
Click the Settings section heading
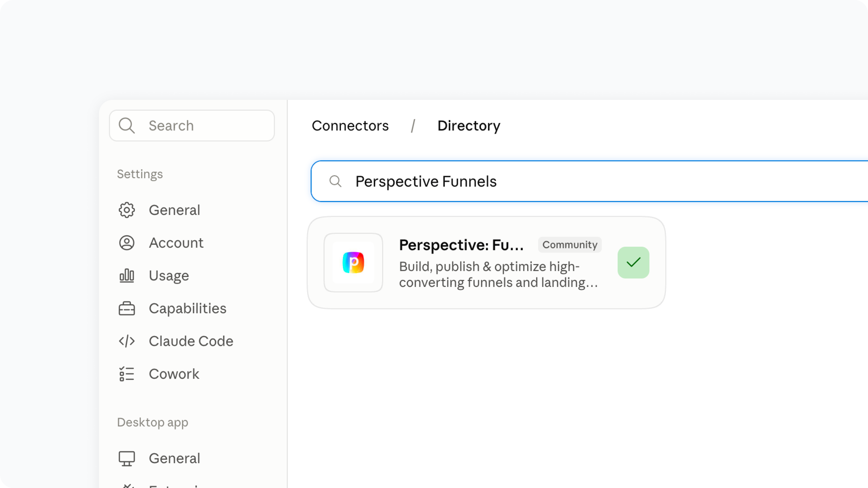140,174
